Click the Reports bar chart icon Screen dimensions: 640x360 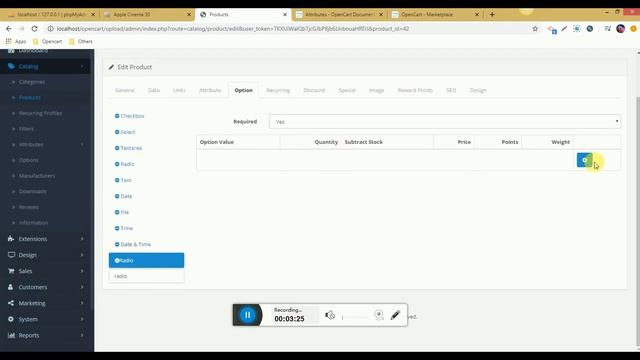click(x=11, y=335)
